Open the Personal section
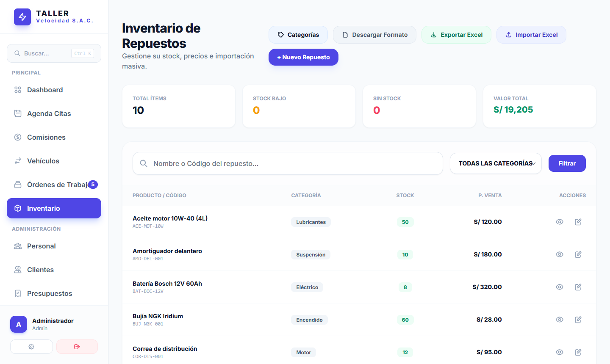 [x=54, y=246]
